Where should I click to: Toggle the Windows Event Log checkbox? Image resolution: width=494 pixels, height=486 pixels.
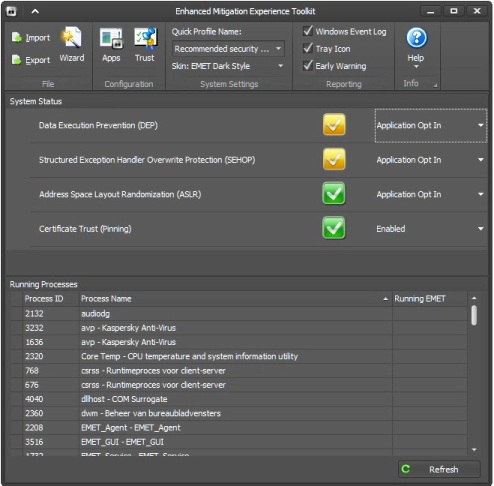[308, 31]
